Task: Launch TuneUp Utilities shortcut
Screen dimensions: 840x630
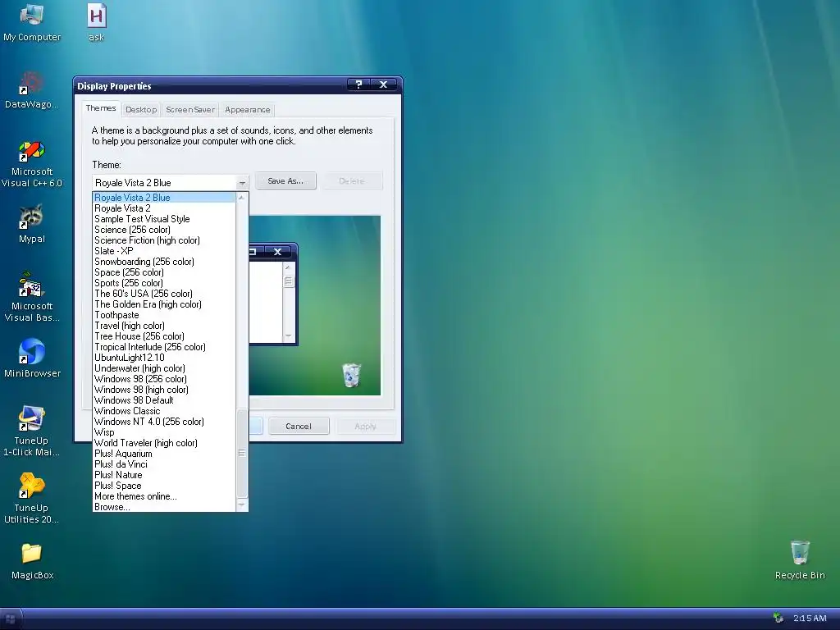Action: point(32,499)
